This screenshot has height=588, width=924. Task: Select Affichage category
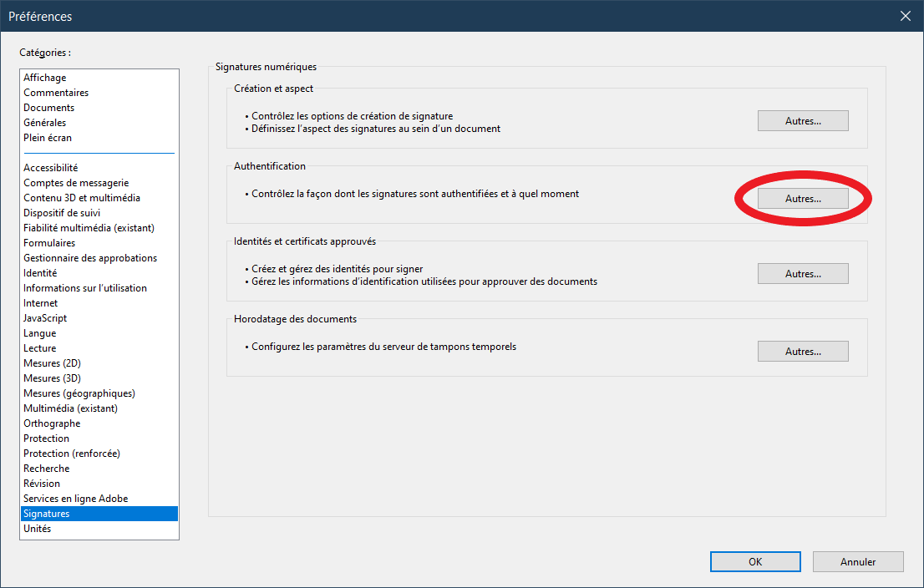[45, 78]
